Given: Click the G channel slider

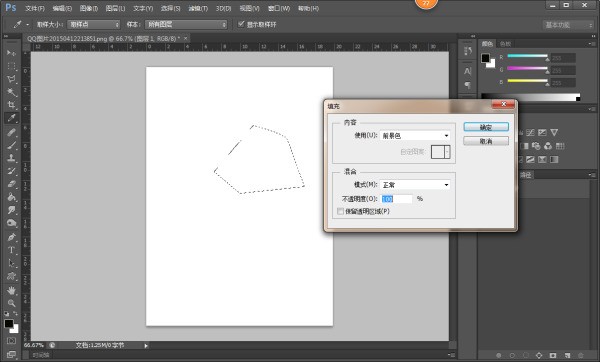Looking at the screenshot, I should tap(528, 69).
